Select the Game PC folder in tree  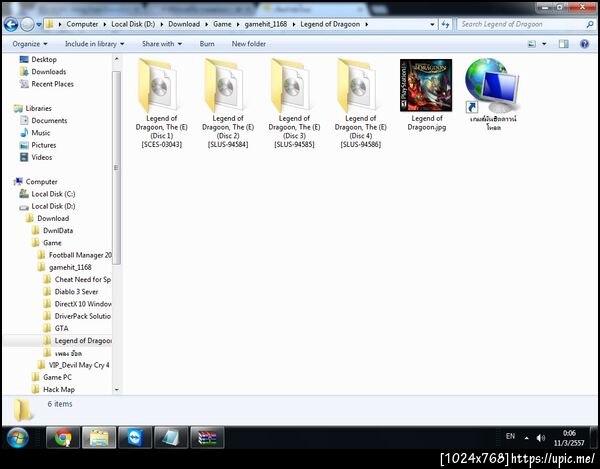[52, 378]
